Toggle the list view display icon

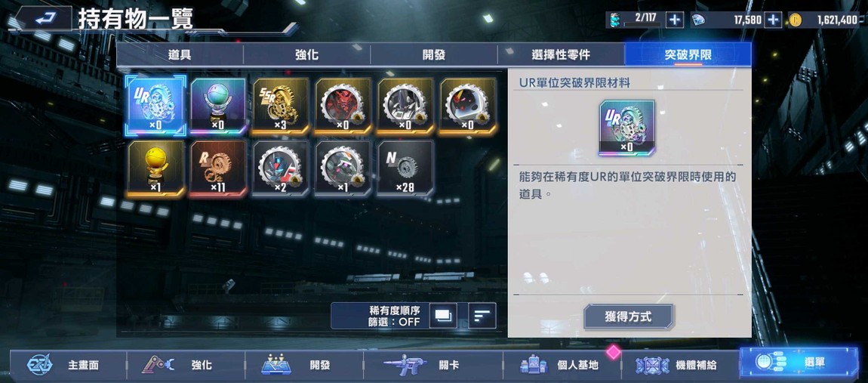(x=443, y=315)
